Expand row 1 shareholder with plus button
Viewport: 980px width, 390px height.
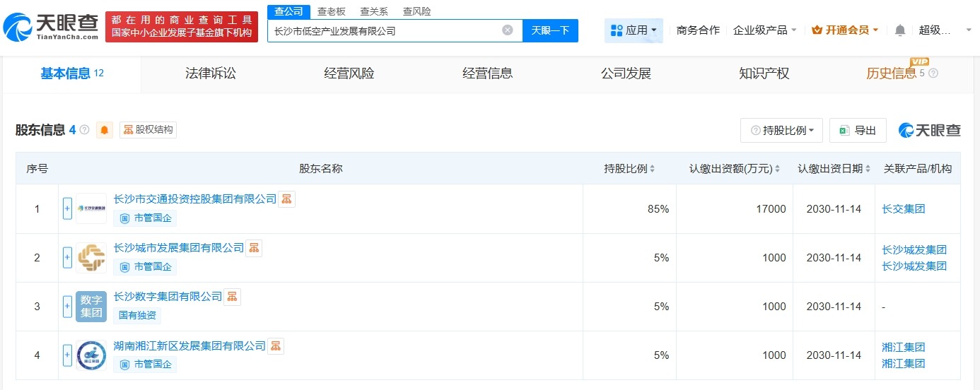pyautogui.click(x=68, y=208)
